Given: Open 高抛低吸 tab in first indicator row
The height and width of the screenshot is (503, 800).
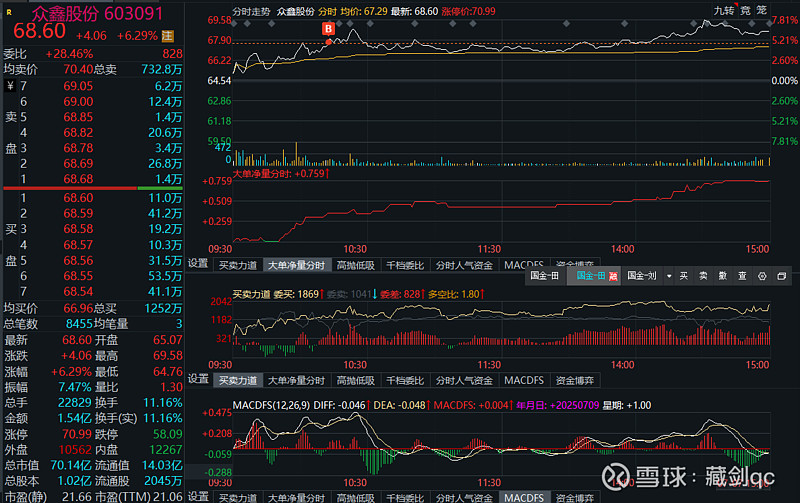Looking at the screenshot, I should click(356, 265).
